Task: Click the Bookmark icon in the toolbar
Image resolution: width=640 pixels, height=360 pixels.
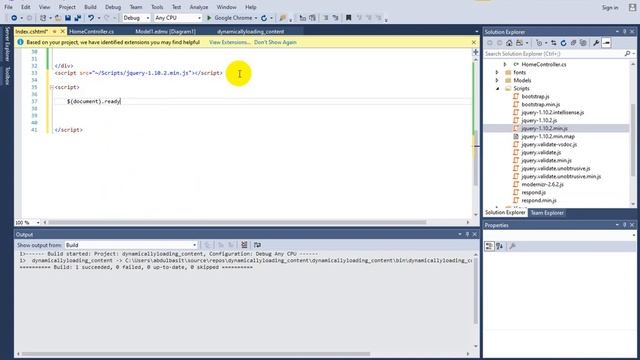Action: (x=349, y=18)
